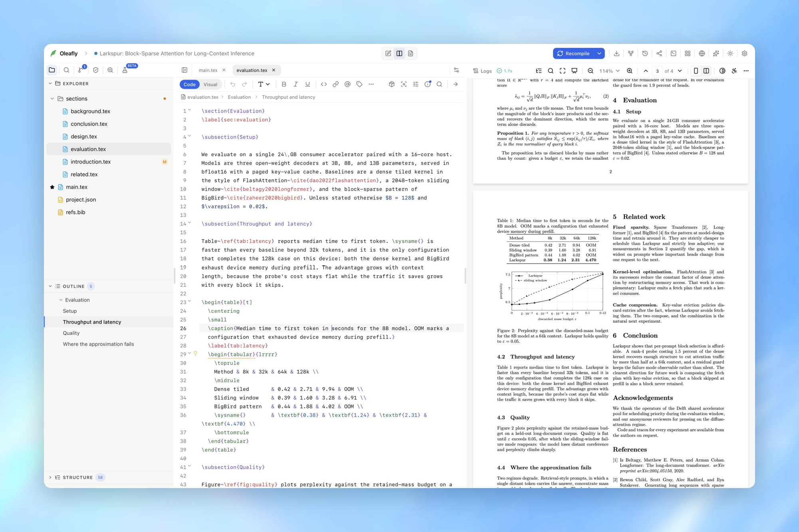The height and width of the screenshot is (532, 799).
Task: Enable two-page PDF view
Action: coord(706,71)
